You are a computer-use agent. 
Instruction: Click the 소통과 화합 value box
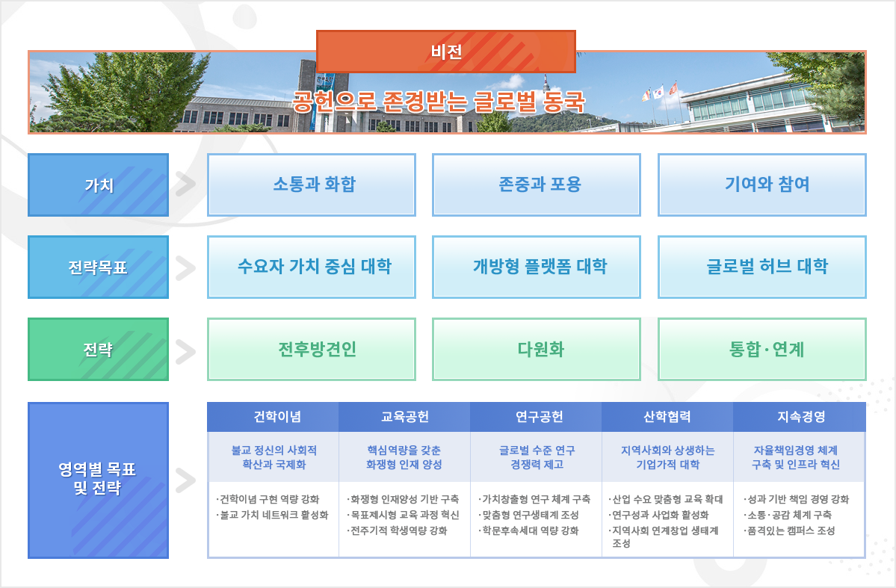tap(312, 185)
